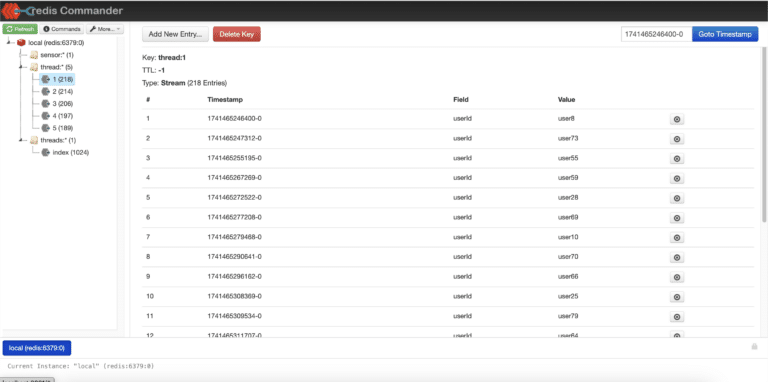The image size is (768, 382).
Task: Delete entry row with value user70
Action: click(677, 258)
